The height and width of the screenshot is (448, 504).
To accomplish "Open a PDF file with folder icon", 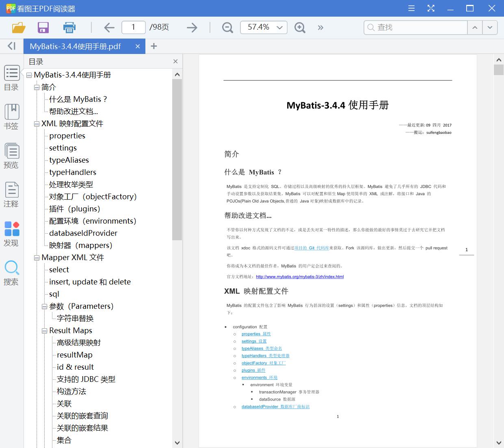I will [19, 28].
